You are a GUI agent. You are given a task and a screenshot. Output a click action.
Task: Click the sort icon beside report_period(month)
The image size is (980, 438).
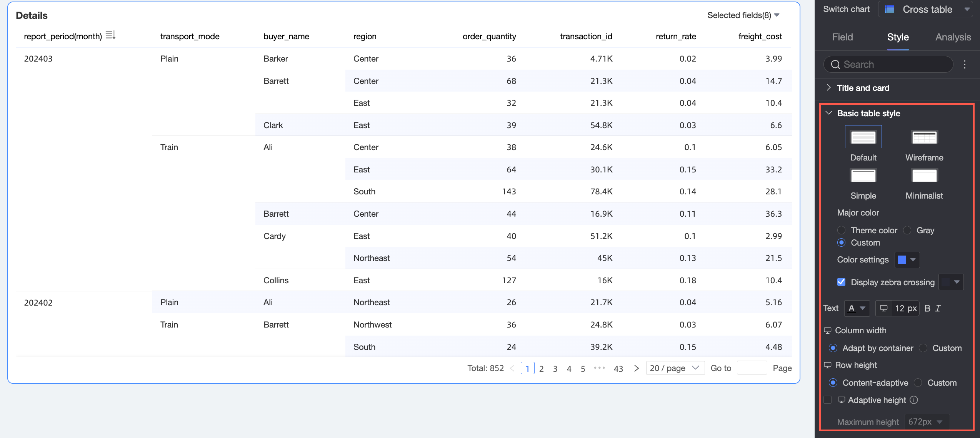pyautogui.click(x=110, y=35)
